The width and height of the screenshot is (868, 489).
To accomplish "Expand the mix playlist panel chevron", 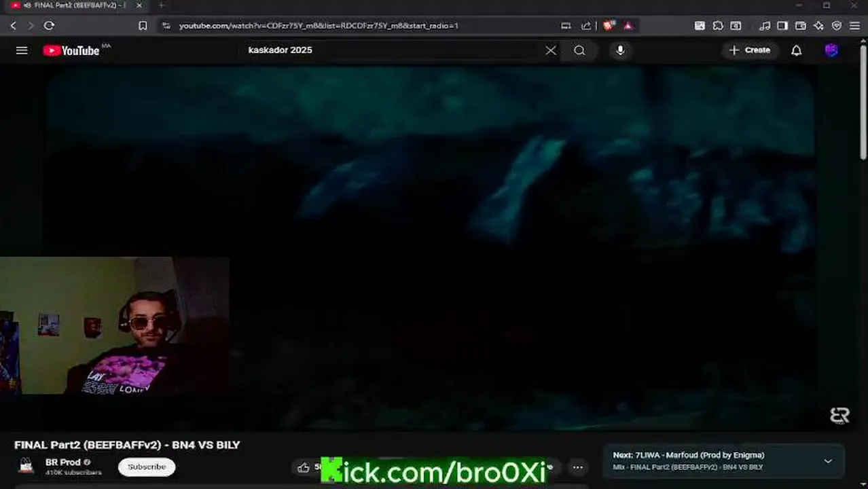I will [x=828, y=461].
